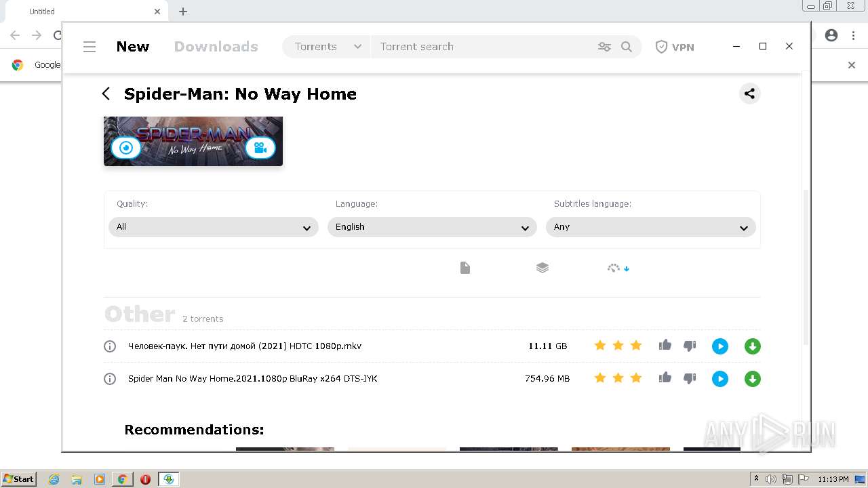Click the stacked layers icon

pos(542,268)
